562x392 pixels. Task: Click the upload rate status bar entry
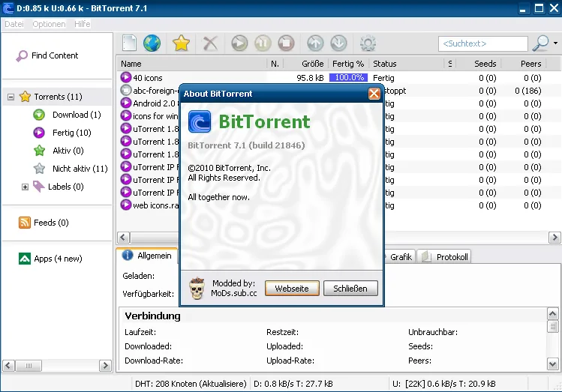click(444, 384)
